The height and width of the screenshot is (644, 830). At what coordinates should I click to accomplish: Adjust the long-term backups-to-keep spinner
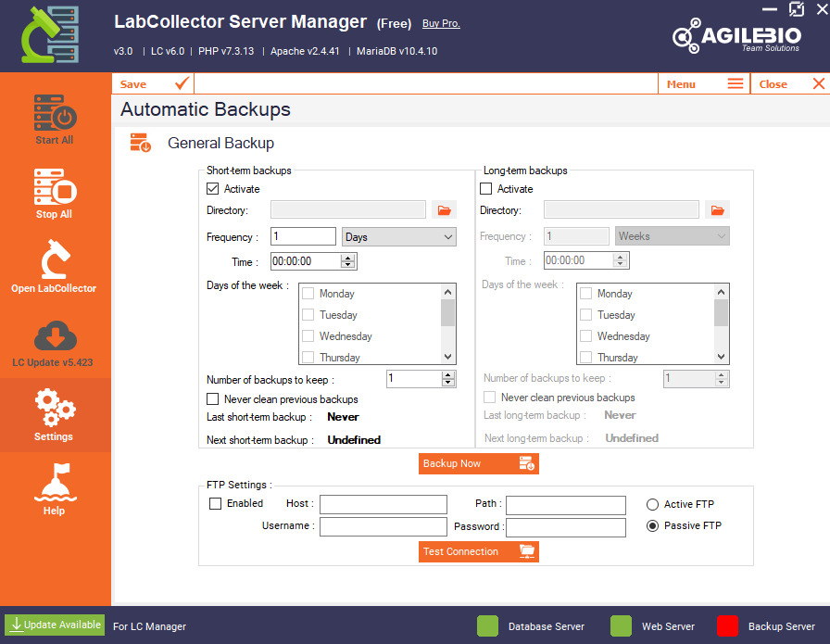[x=721, y=378]
